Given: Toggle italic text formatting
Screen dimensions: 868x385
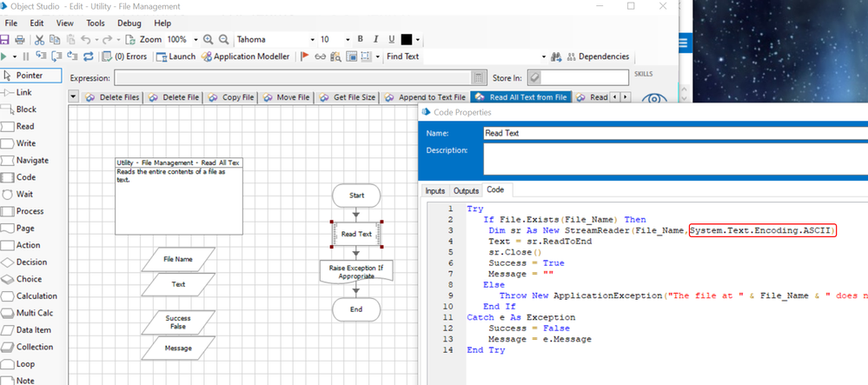Looking at the screenshot, I should [x=376, y=40].
